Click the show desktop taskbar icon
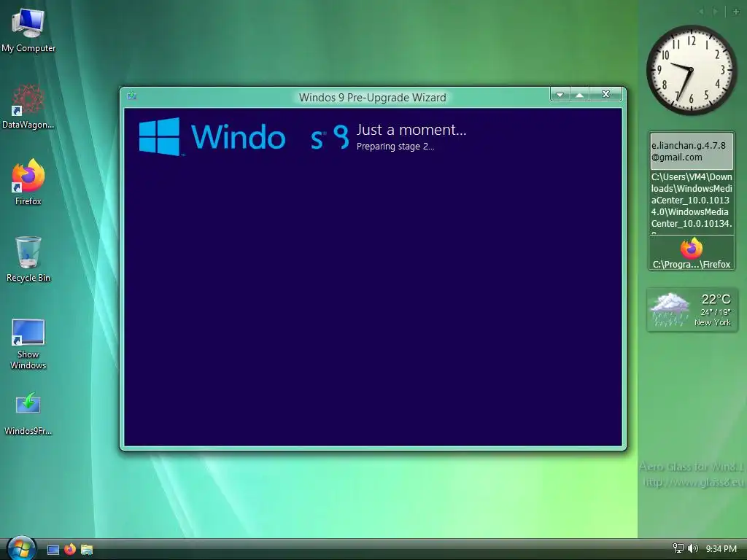747x560 pixels. click(53, 550)
